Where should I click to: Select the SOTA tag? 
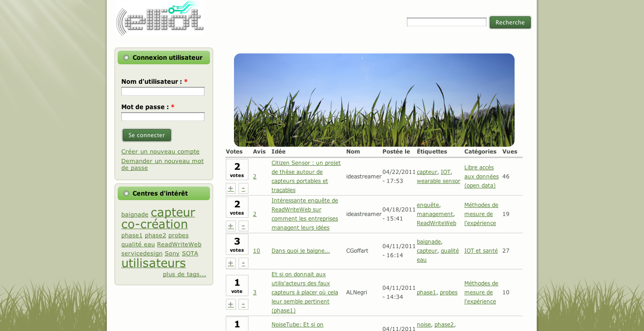(190, 253)
